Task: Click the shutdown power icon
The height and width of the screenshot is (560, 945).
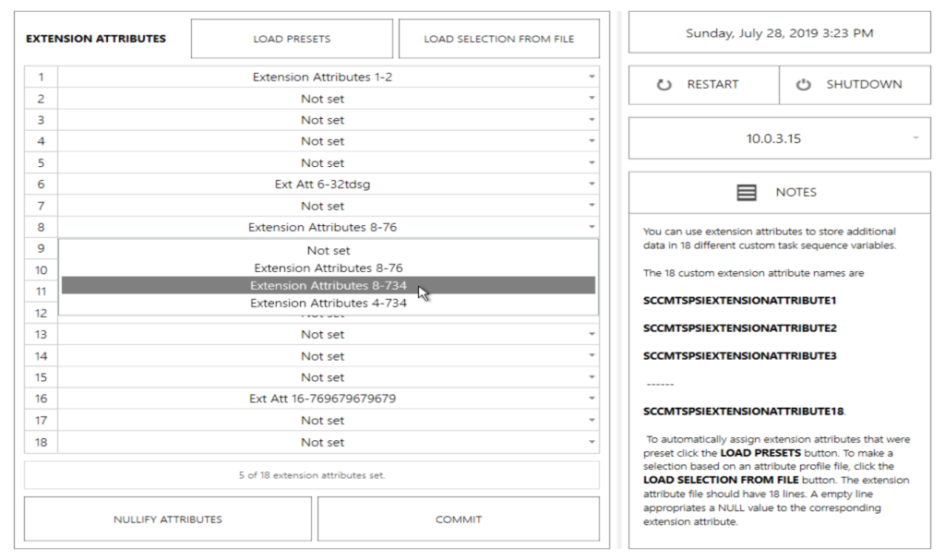Action: point(803,84)
